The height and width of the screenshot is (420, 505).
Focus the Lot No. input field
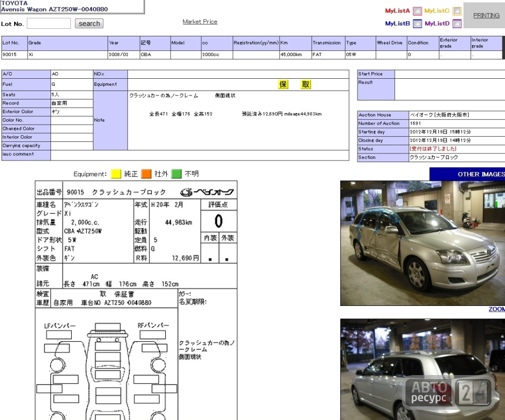click(x=48, y=24)
